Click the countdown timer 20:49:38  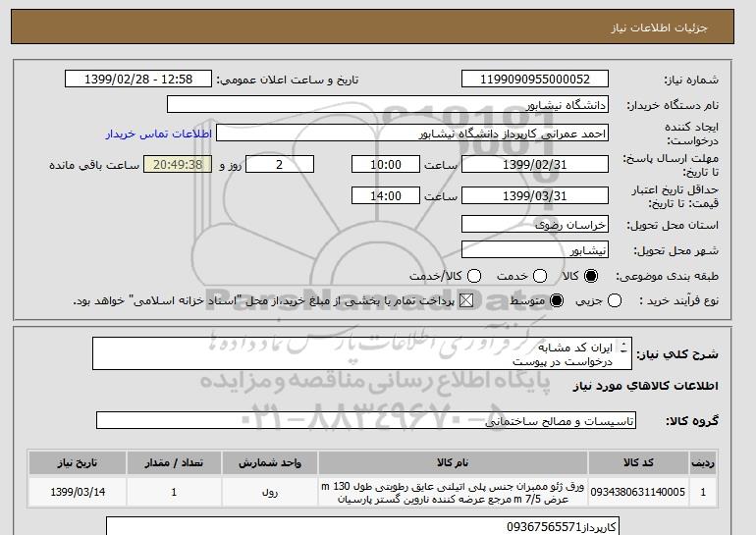coord(178,164)
